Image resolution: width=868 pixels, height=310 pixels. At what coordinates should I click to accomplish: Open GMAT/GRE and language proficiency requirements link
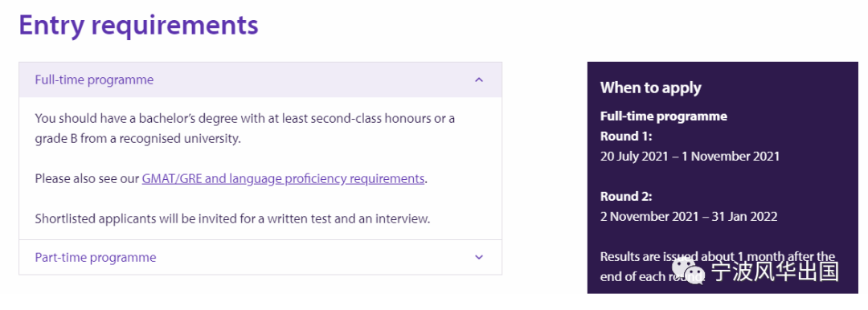click(283, 179)
